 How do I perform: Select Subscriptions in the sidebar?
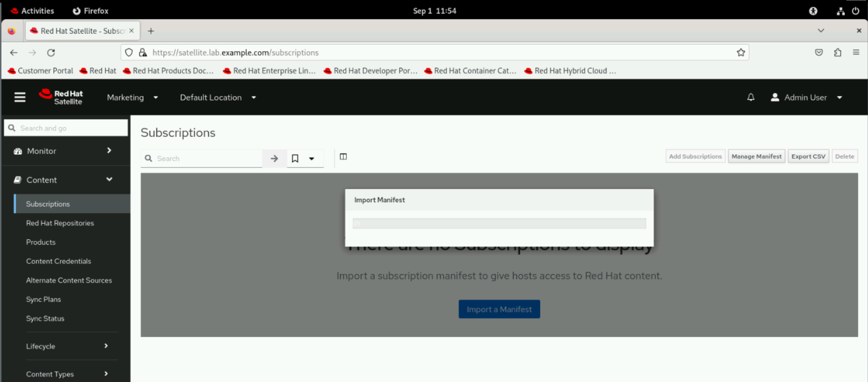(x=72, y=204)
